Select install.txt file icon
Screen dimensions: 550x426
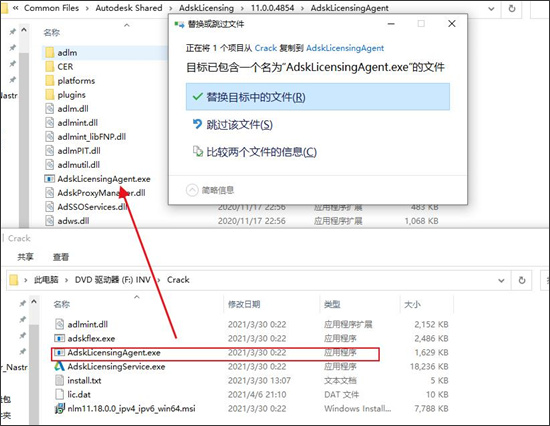(60, 380)
